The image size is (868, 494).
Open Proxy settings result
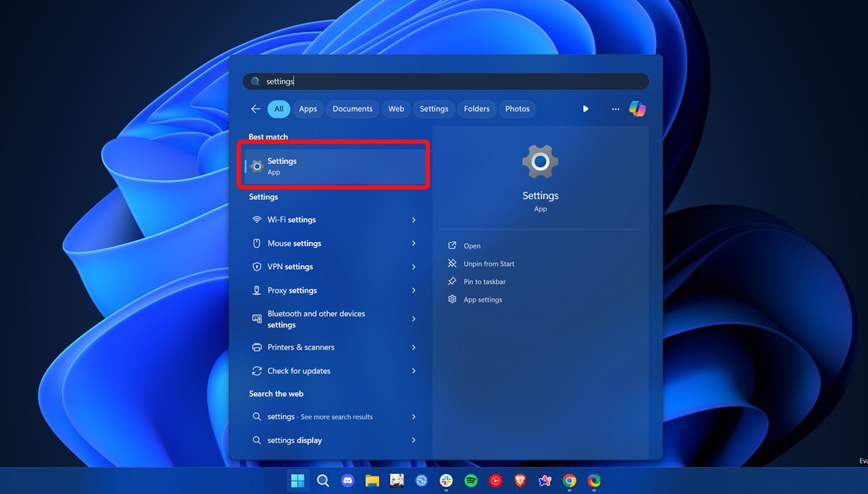coord(334,291)
